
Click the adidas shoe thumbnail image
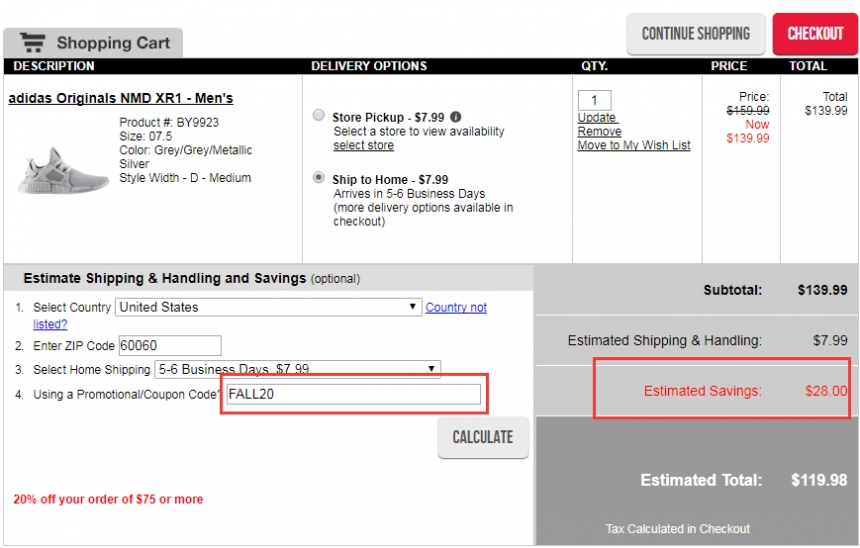(62, 171)
